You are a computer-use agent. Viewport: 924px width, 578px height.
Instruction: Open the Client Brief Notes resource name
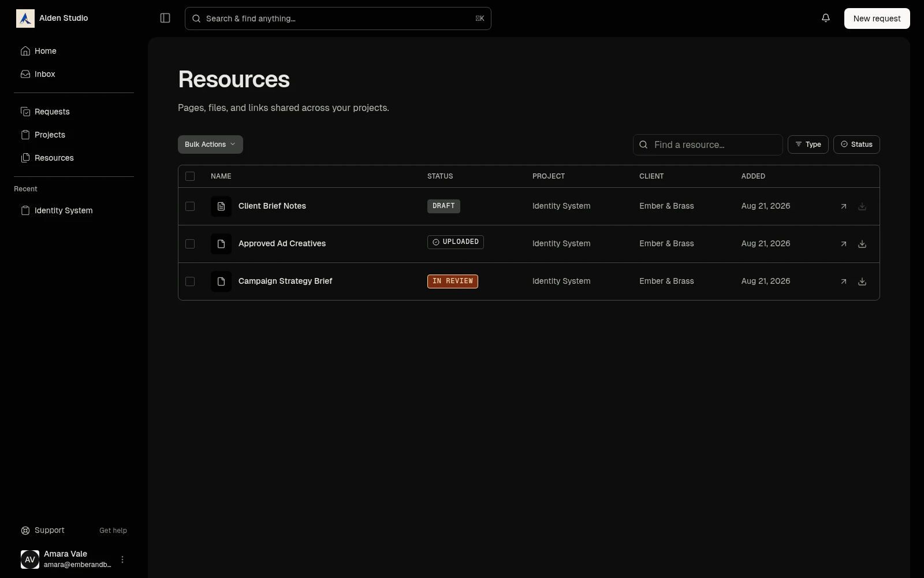click(272, 206)
